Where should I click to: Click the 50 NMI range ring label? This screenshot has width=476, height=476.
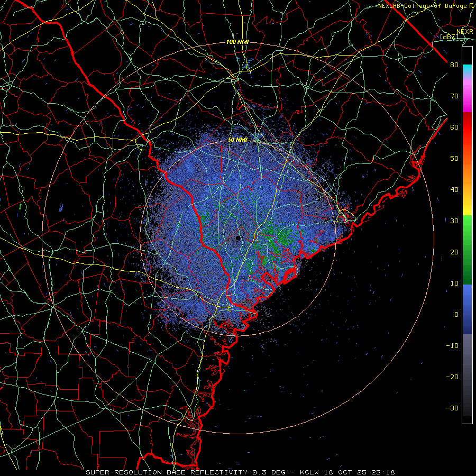[237, 140]
